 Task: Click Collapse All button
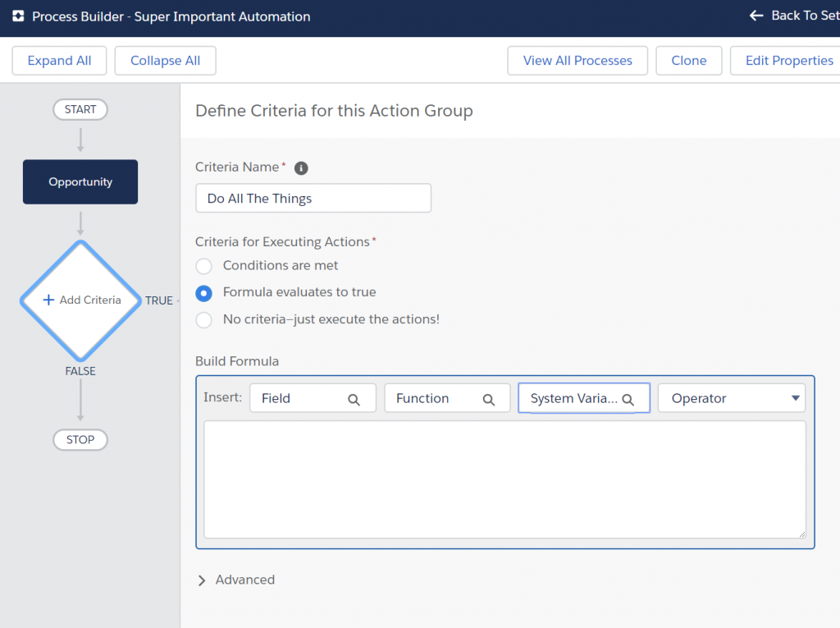165,61
